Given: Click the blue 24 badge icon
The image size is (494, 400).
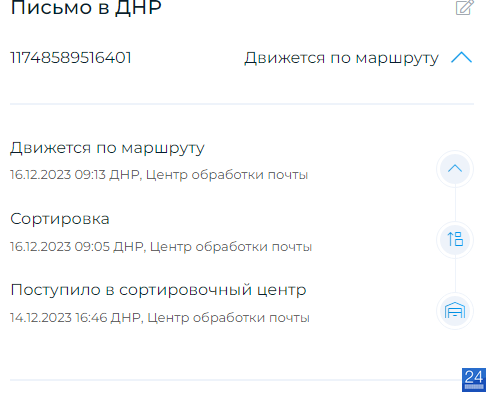Looking at the screenshot, I should (x=474, y=380).
